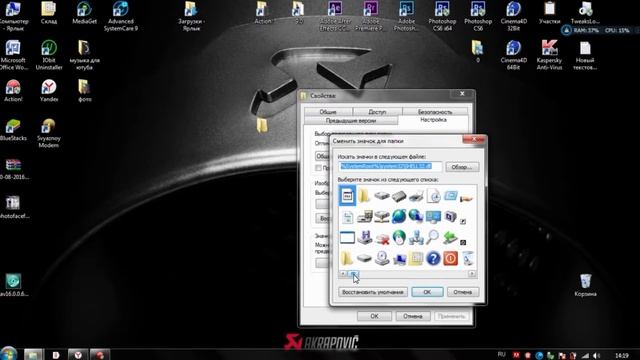This screenshot has height=360, width=640.
Task: Select the TweaksLo... desktop shortcut
Action: coord(585,13)
